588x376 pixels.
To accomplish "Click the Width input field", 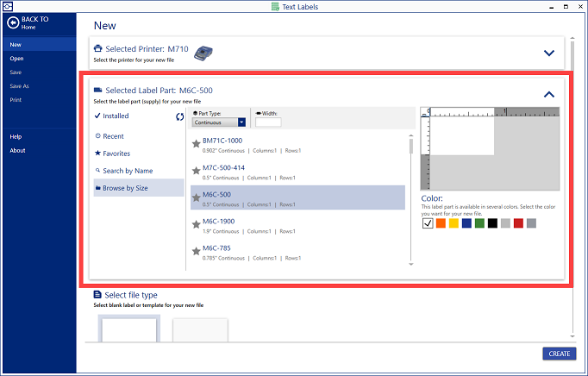I will (268, 122).
